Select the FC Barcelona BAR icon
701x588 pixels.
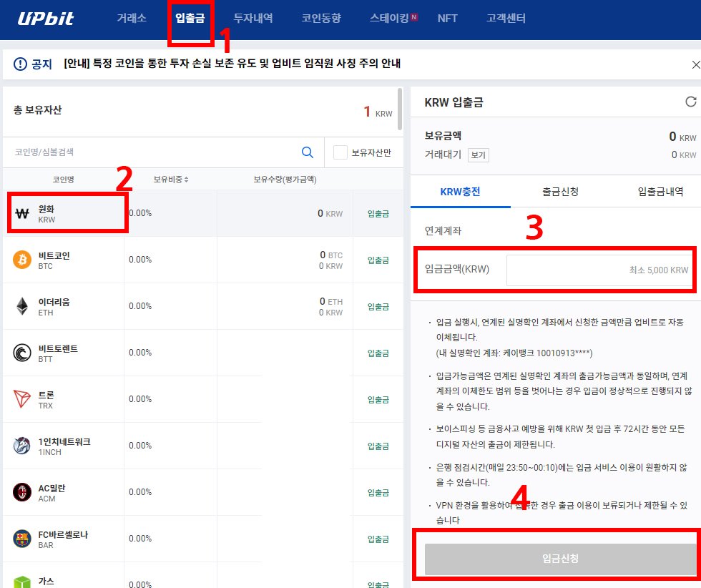(x=22, y=539)
